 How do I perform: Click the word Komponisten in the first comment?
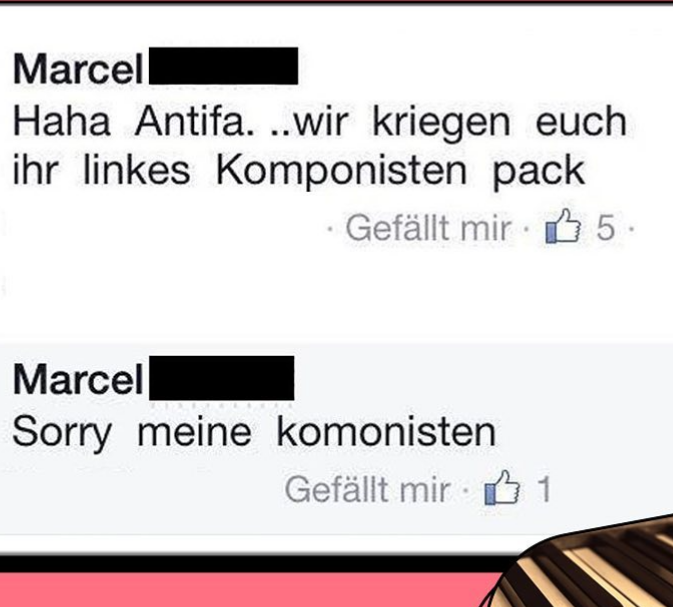341,171
